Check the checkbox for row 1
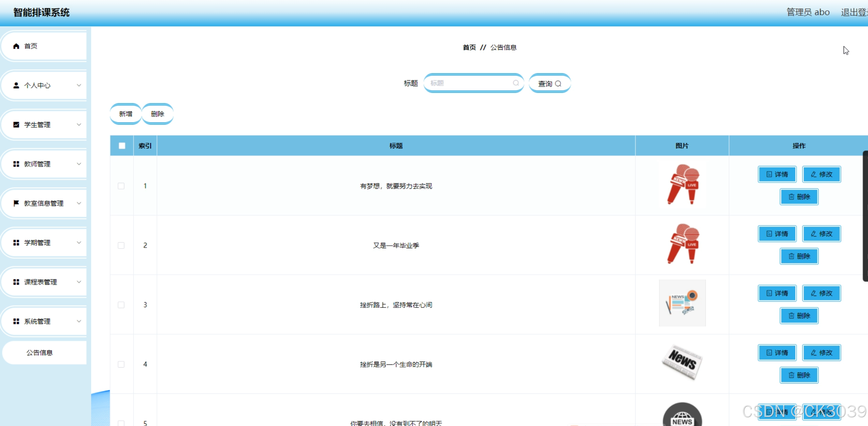 coord(121,186)
